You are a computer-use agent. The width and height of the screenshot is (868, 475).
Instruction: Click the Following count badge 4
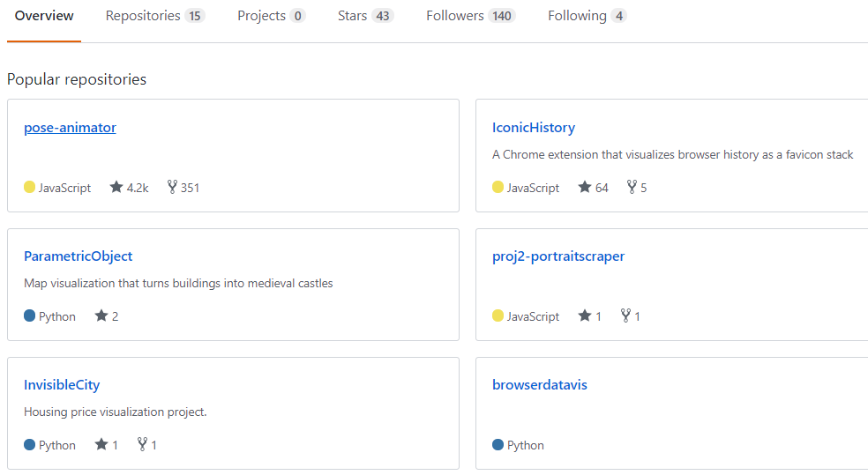[619, 16]
